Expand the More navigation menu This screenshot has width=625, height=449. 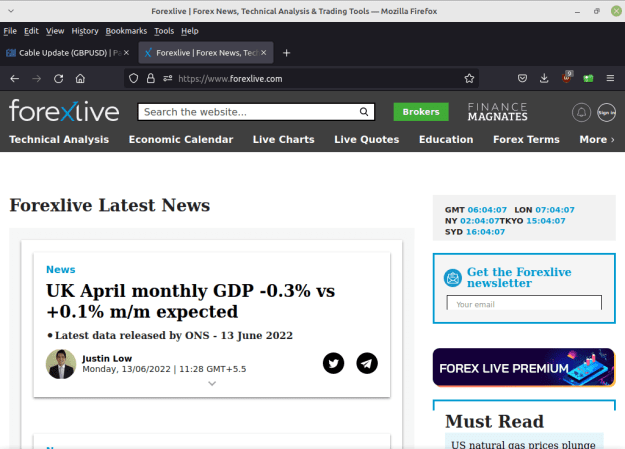tap(597, 140)
